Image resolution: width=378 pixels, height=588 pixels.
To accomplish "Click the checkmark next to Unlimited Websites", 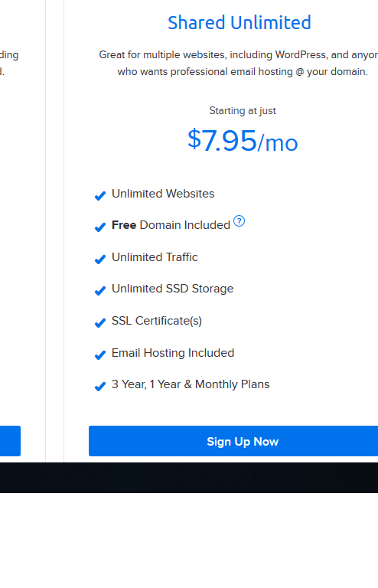I will 100,196.
